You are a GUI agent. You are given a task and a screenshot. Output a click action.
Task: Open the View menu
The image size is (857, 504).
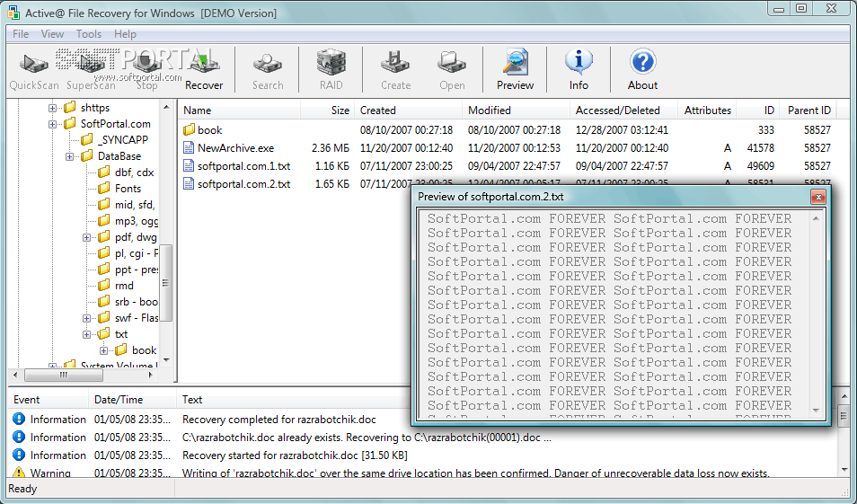click(x=52, y=34)
